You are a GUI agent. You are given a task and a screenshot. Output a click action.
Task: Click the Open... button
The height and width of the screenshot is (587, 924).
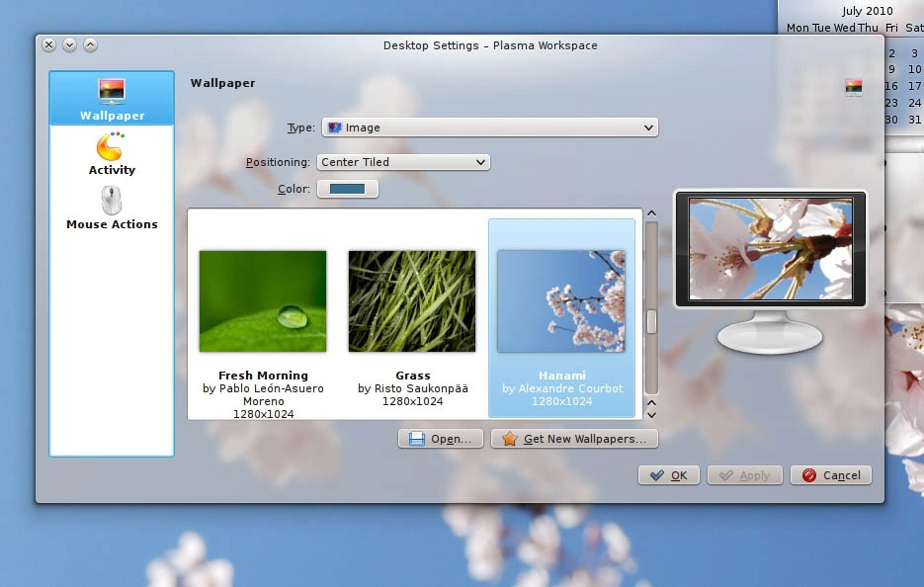[x=440, y=439]
